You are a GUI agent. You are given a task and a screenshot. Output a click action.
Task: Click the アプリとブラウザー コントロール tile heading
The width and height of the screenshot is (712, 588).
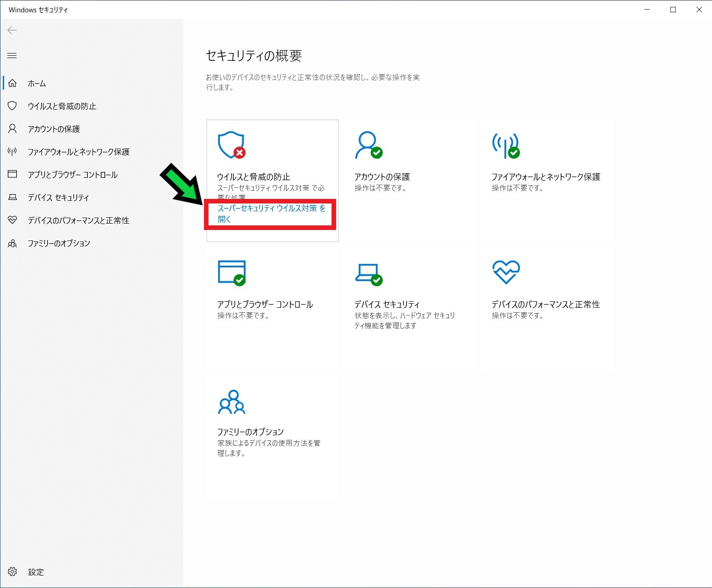pyautogui.click(x=265, y=305)
